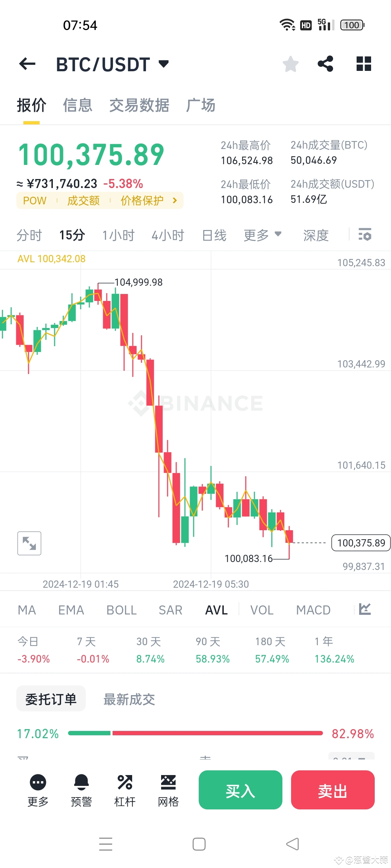The height and width of the screenshot is (868, 391).
Task: Select the 15分 timeframe
Action: click(72, 235)
